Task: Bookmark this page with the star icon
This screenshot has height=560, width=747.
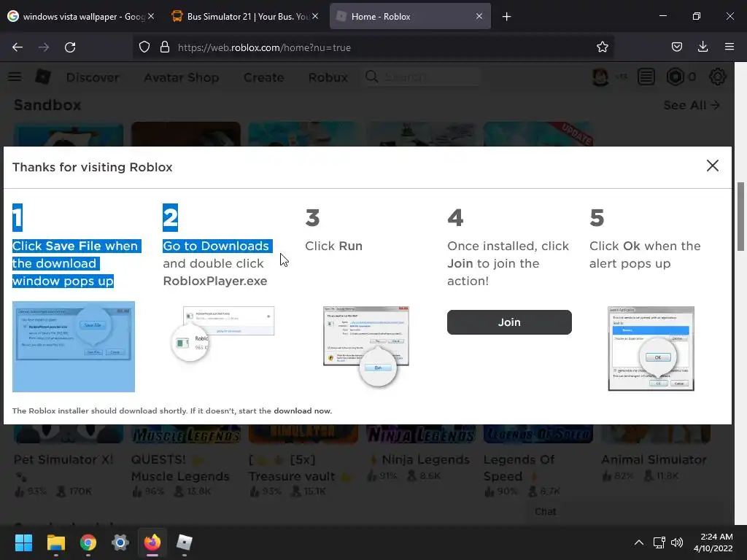Action: click(602, 47)
